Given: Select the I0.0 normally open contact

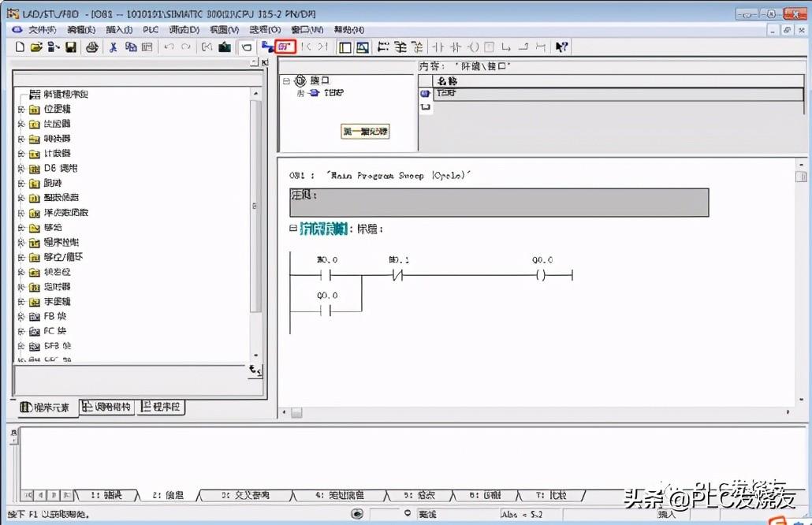Looking at the screenshot, I should click(326, 275).
